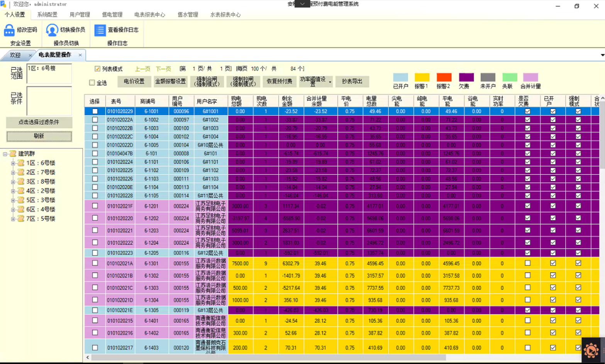Expand the 3区：8号楼 tree node
The height and width of the screenshot is (364, 605).
pos(13,181)
